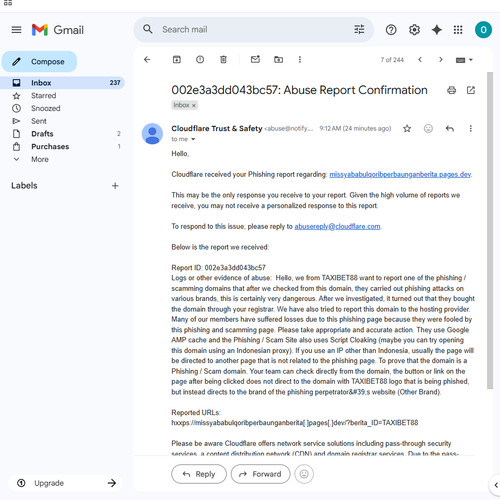Click the email body scrollbar
The height and width of the screenshot is (500, 500).
(490, 230)
